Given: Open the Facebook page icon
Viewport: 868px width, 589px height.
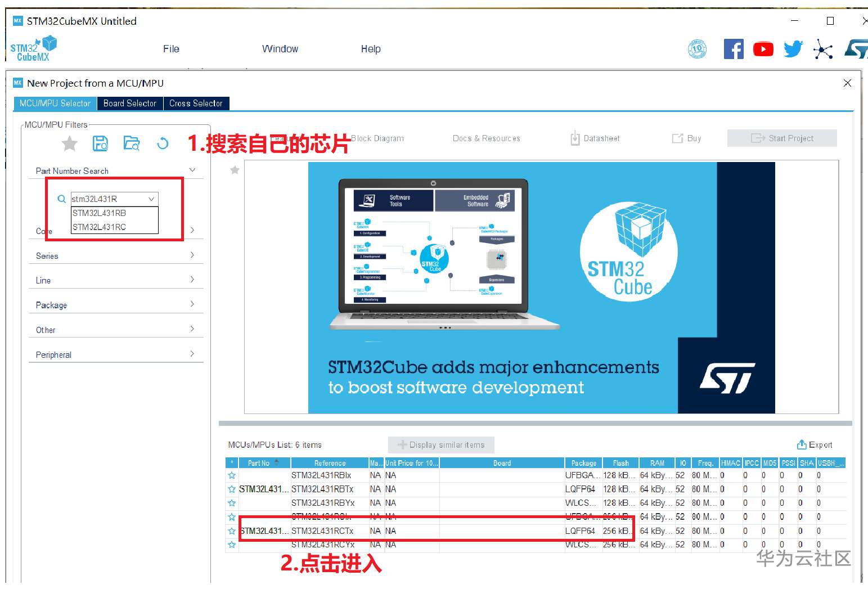Looking at the screenshot, I should click(x=734, y=49).
